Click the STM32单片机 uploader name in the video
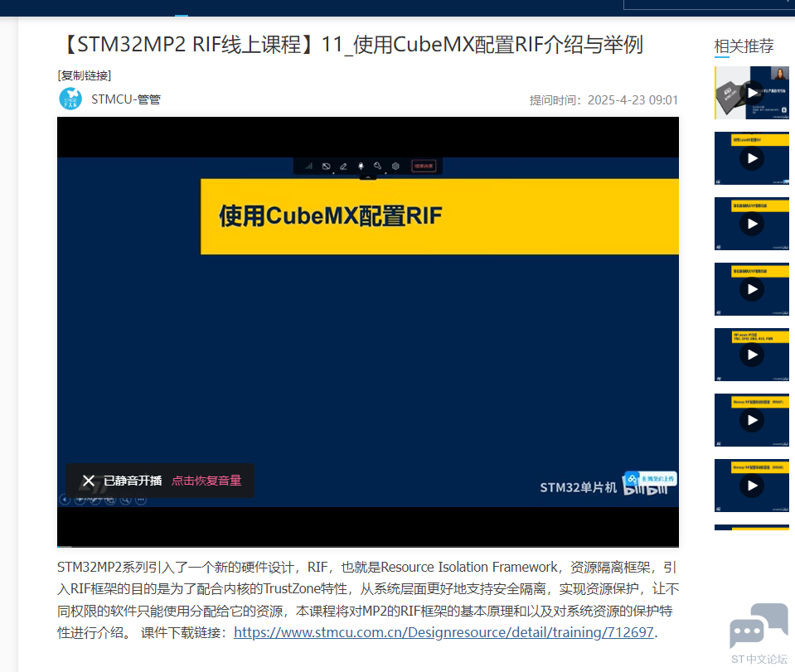The height and width of the screenshot is (672, 795). tap(578, 487)
